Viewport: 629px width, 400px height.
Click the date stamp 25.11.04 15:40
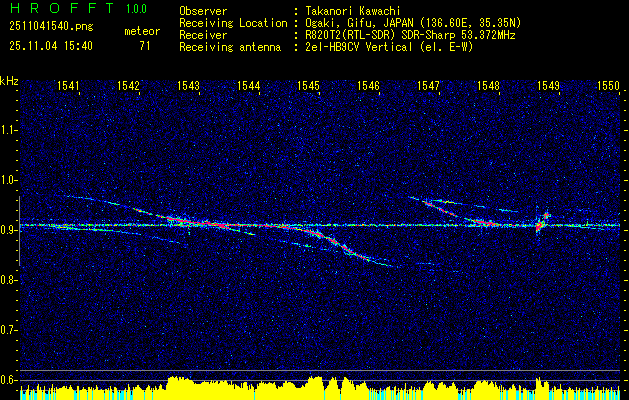[51, 46]
